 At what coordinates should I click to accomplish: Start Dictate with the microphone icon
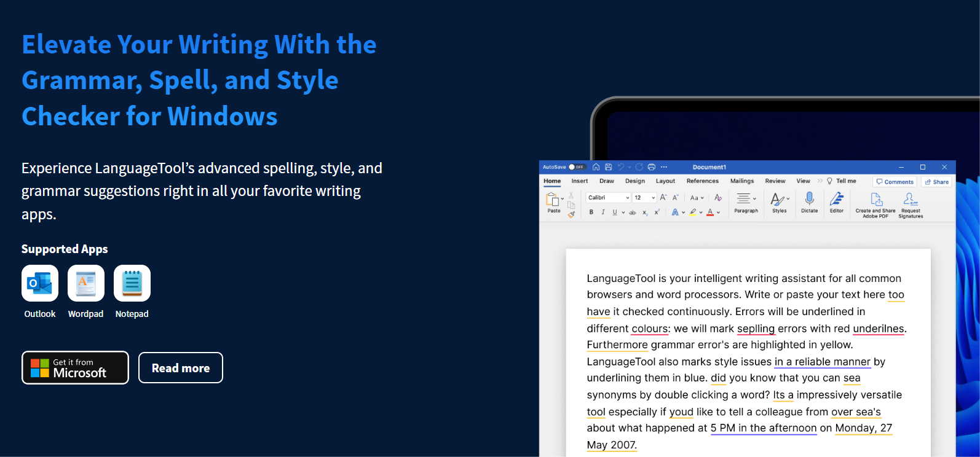click(810, 203)
